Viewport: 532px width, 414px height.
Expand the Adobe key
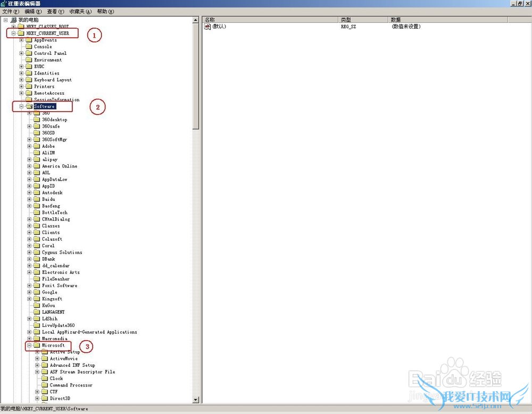point(29,146)
